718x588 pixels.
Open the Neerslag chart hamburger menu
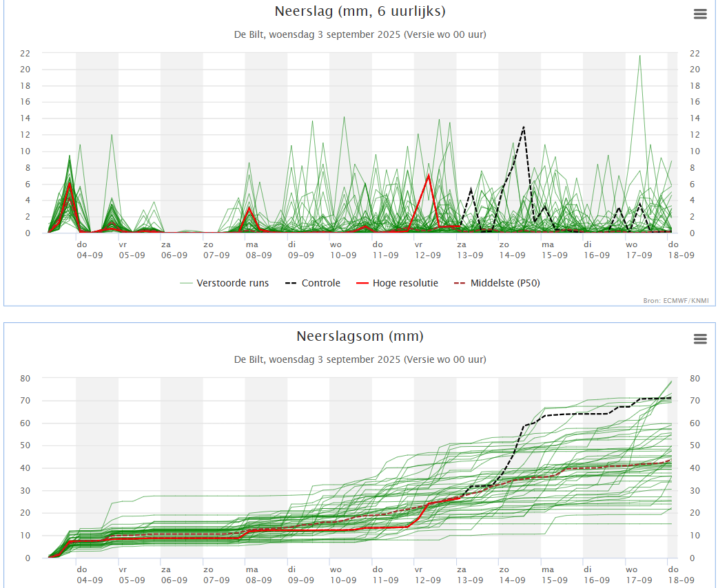point(700,14)
